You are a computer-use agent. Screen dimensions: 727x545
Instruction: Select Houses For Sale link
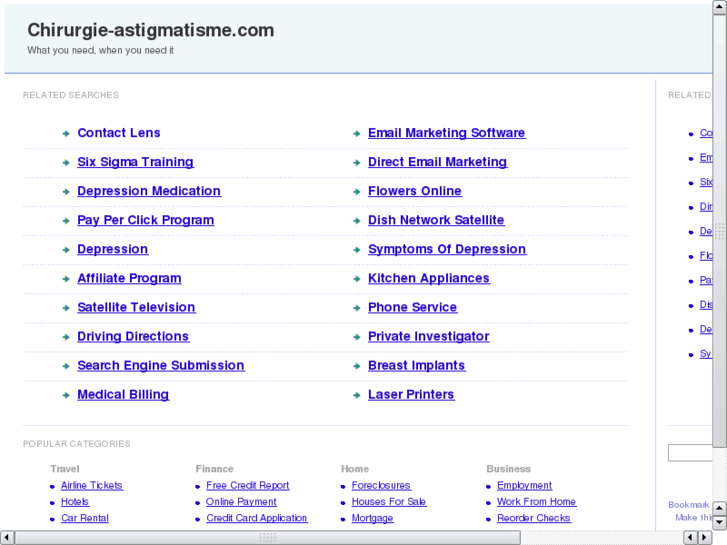tap(389, 502)
